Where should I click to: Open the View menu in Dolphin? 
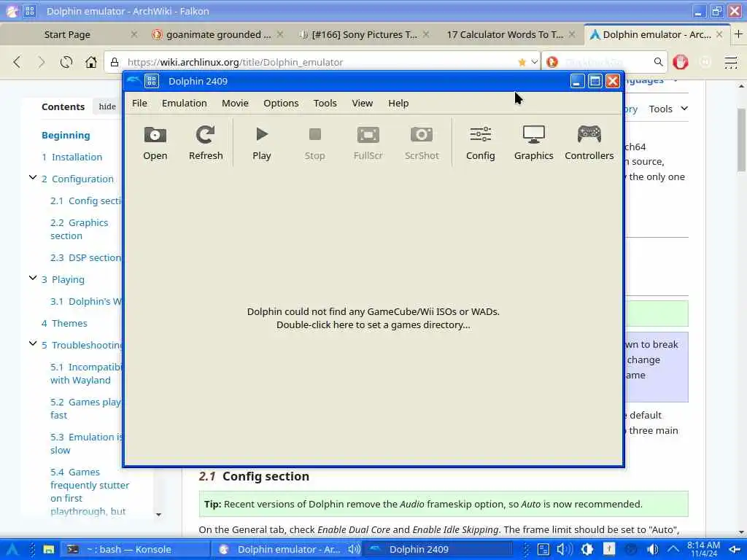[362, 104]
